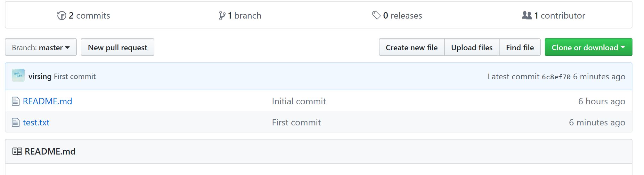Expand the Branch: master dropdown

(x=41, y=47)
